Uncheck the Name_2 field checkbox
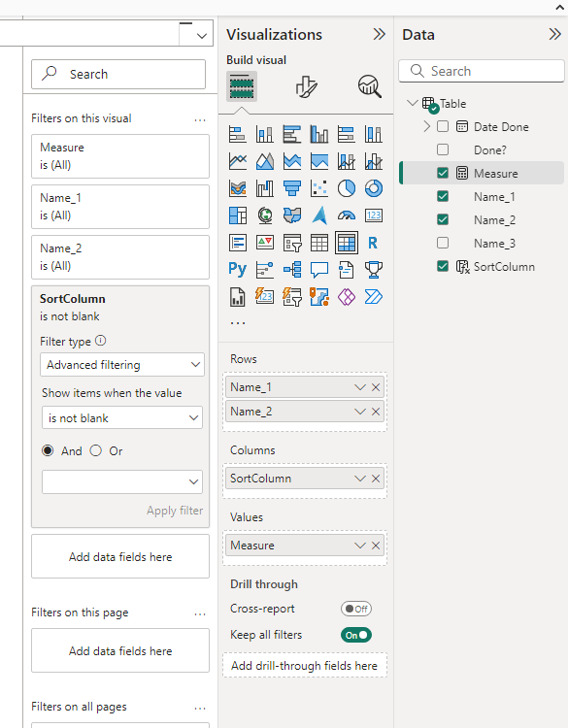The height and width of the screenshot is (728, 568). [x=443, y=219]
